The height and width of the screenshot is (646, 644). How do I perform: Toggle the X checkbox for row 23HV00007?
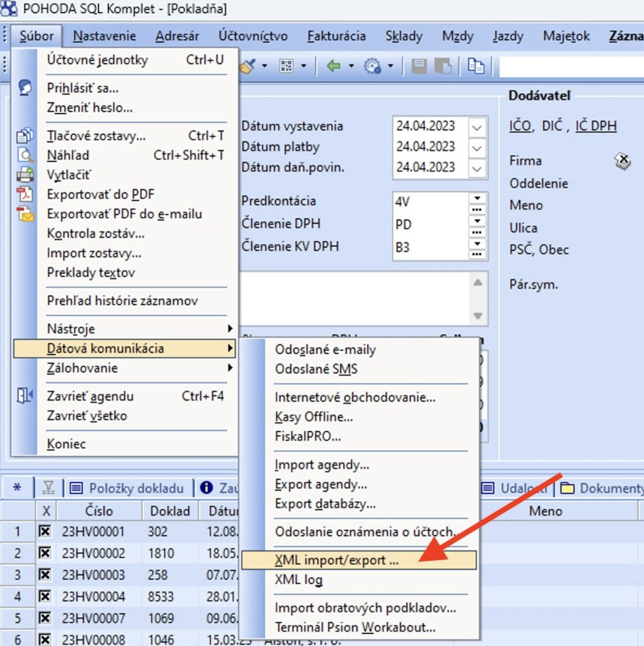point(44,618)
